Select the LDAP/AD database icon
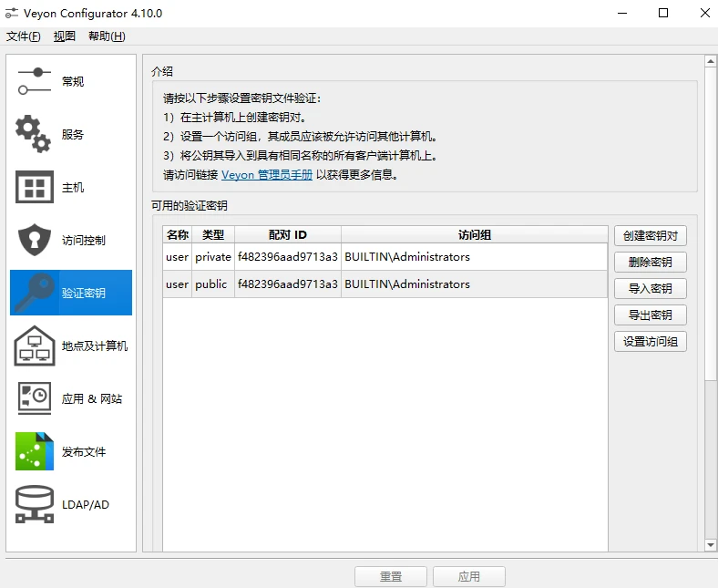The image size is (718, 588). [35, 504]
